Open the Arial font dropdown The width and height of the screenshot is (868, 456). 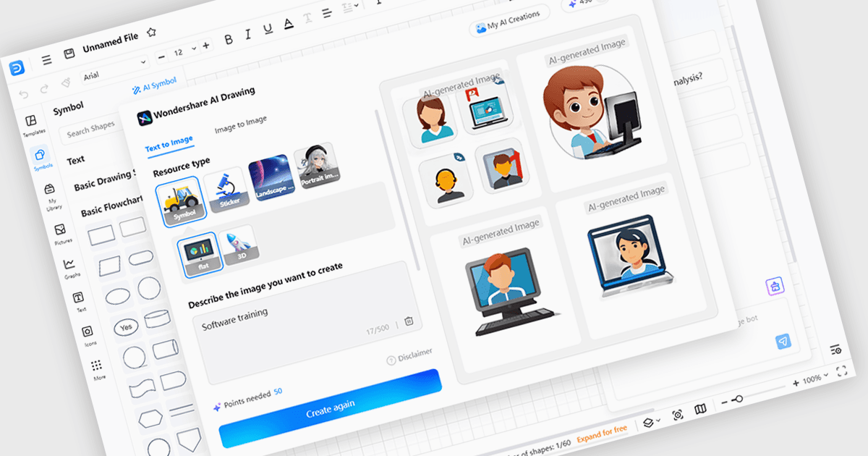114,69
